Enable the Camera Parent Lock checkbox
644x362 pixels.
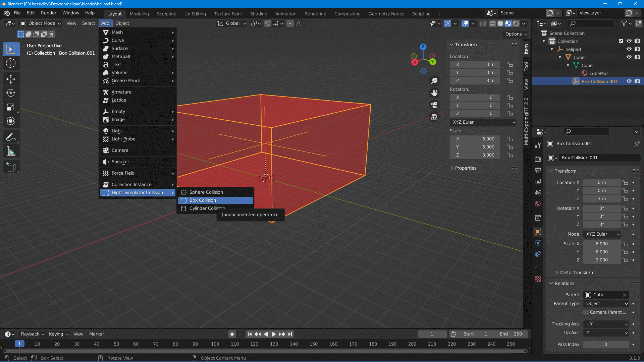tap(586, 312)
